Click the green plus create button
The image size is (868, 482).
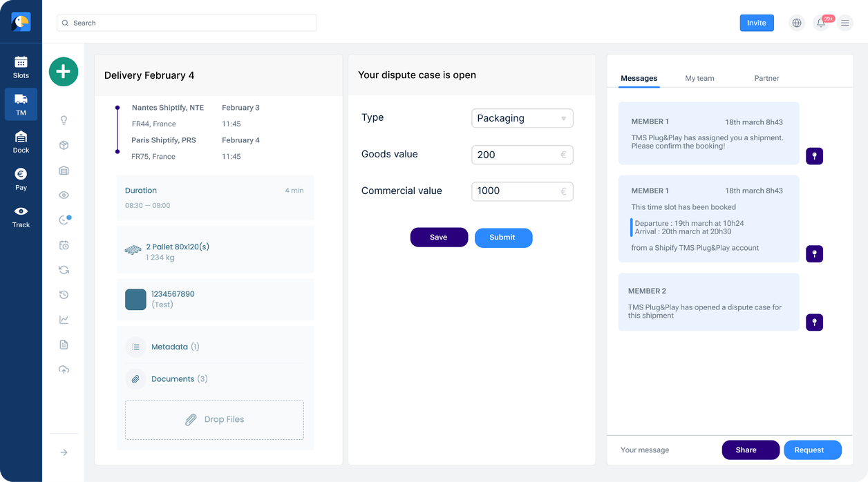coord(64,72)
